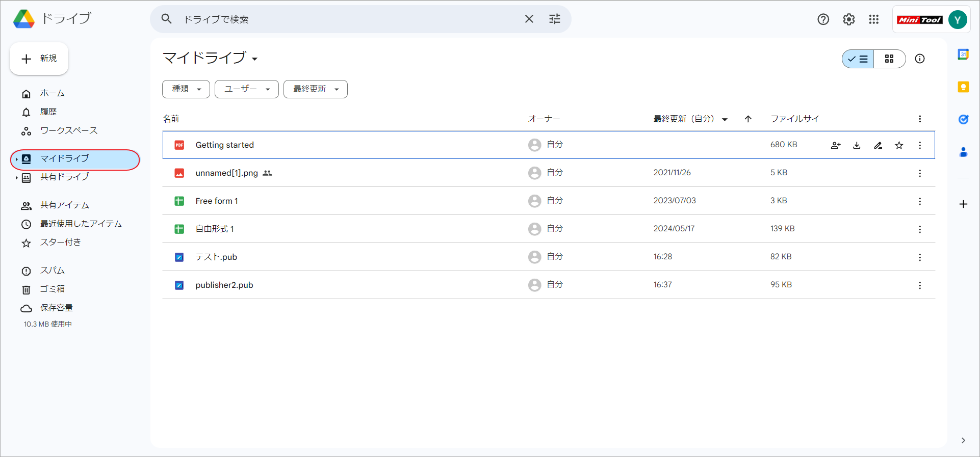
Task: Select the Free form 1 file
Action: click(x=549, y=201)
